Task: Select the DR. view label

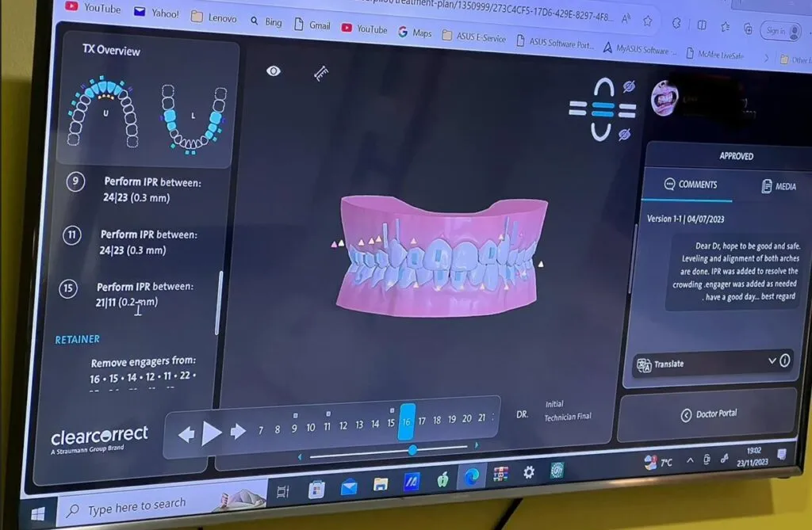Action: pyautogui.click(x=522, y=414)
